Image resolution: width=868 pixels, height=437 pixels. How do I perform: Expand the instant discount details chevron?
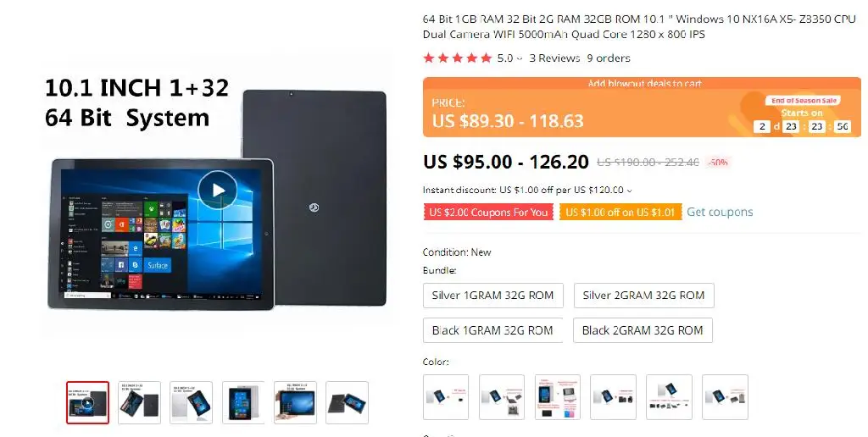(630, 191)
